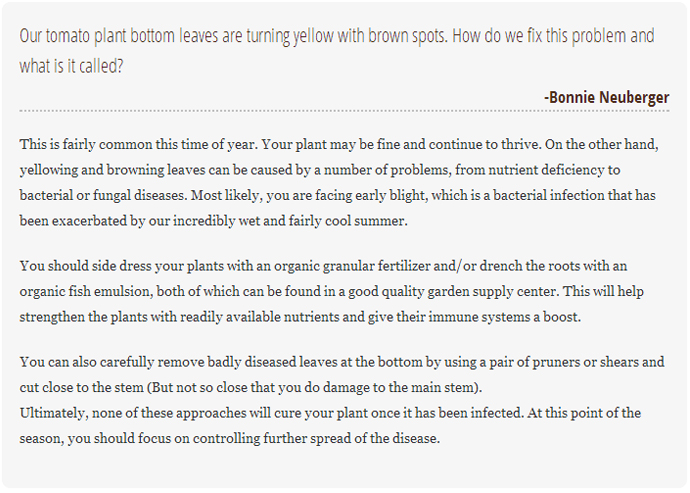Click the words 'organic fish emulsion'
This screenshot has width=690, height=493.
[x=86, y=291]
